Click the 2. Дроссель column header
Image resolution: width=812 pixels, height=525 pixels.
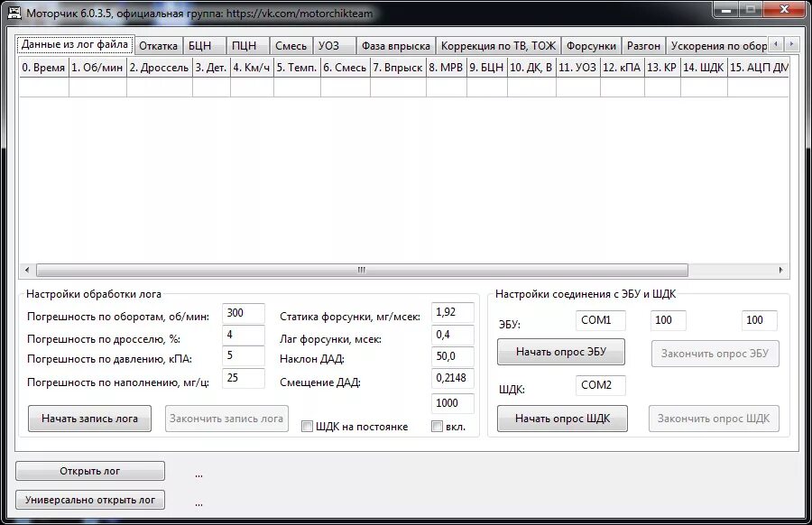pos(160,68)
